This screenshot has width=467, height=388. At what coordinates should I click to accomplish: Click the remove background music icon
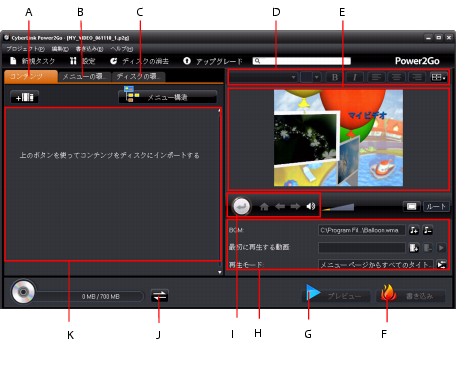pyautogui.click(x=428, y=230)
